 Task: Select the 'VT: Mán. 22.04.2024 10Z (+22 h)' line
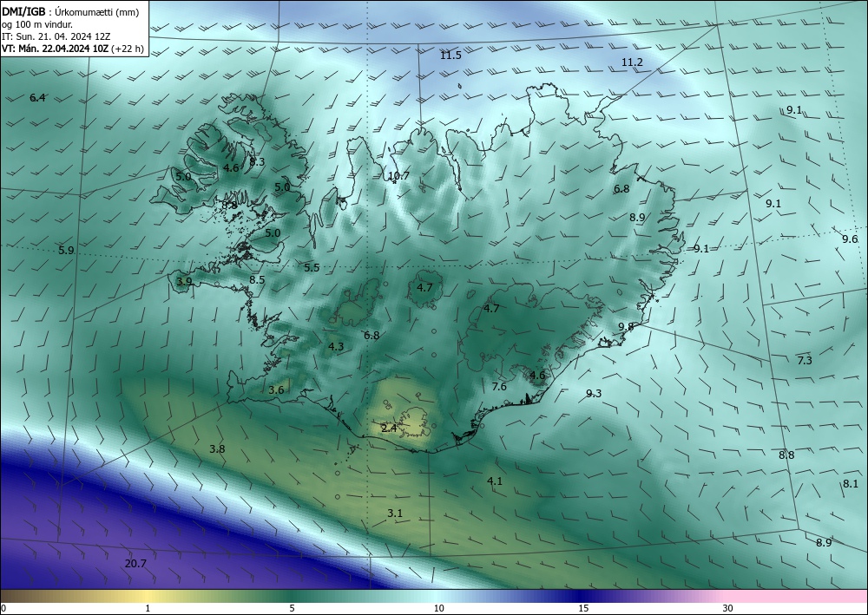(x=73, y=49)
